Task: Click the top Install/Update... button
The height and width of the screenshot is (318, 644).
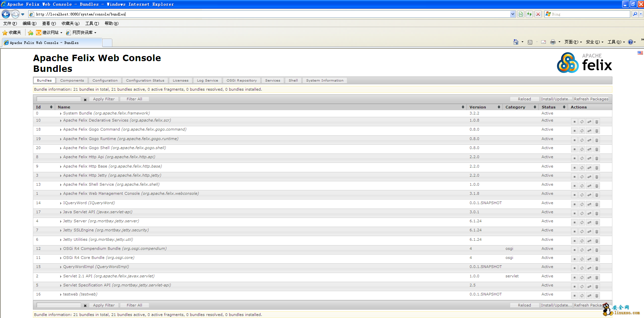Action: pos(556,99)
